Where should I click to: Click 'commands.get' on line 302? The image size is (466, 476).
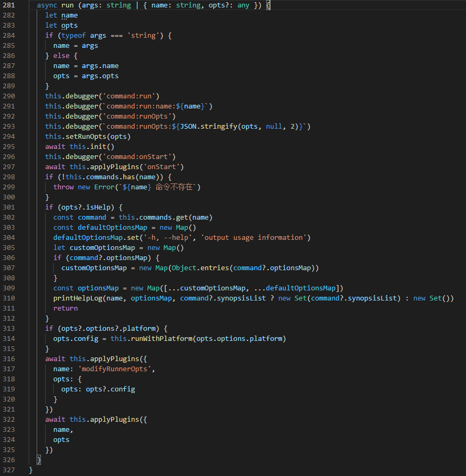(x=164, y=218)
